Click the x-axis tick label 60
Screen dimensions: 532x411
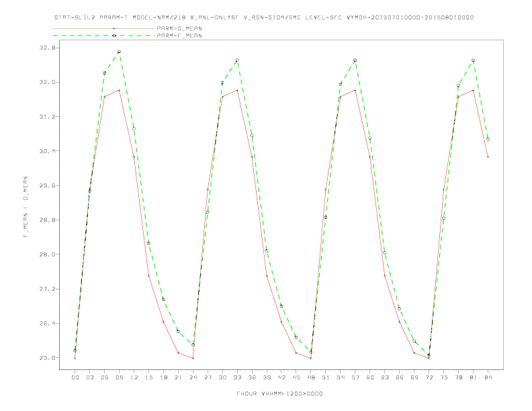coord(370,377)
